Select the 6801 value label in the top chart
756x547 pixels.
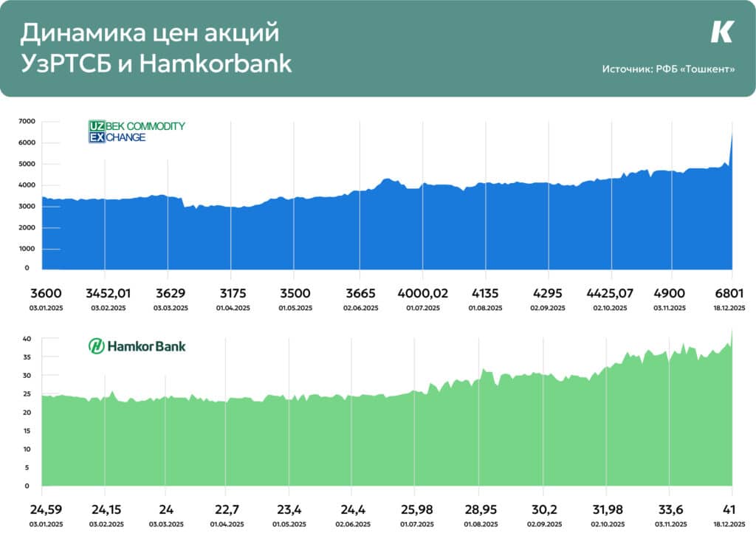[x=730, y=293]
